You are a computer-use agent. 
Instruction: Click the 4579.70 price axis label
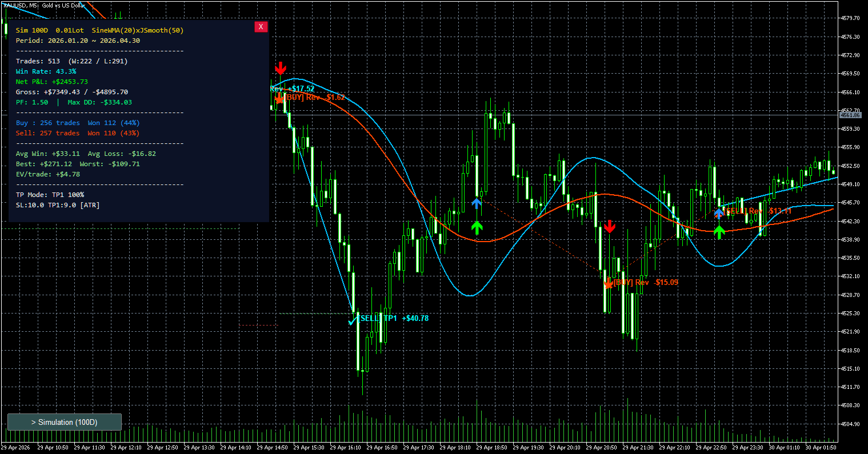pos(851,18)
